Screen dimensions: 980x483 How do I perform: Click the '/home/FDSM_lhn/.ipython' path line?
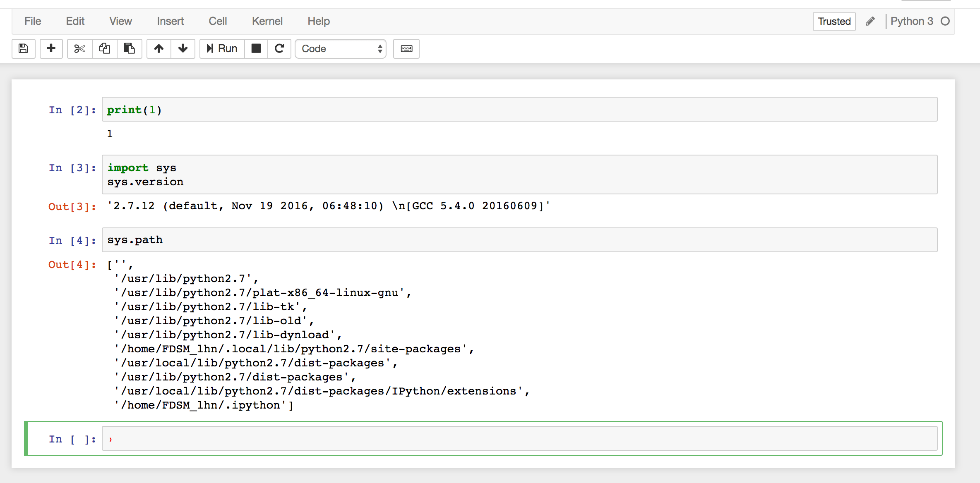tap(204, 405)
